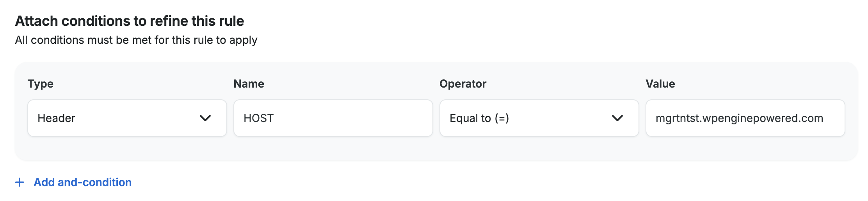Click the "Equal to (=)" selected value

tap(479, 118)
